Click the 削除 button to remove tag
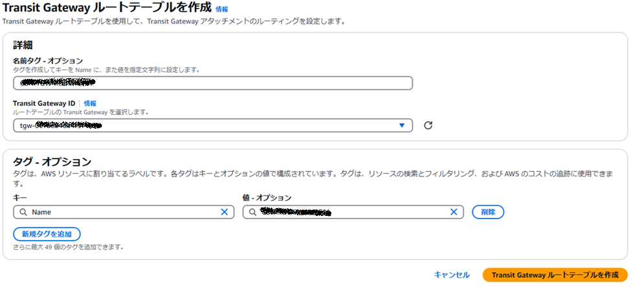644x287 pixels. coord(488,212)
